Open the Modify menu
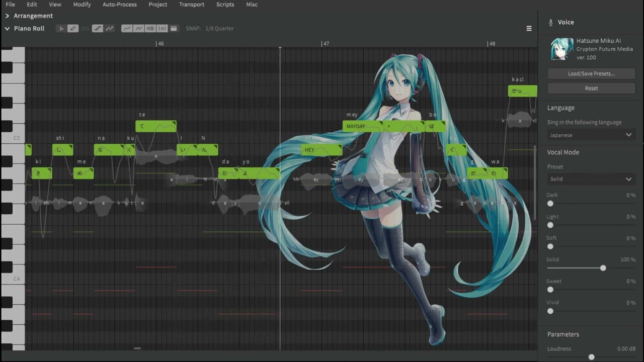Viewport: 644px width, 362px height. click(82, 5)
